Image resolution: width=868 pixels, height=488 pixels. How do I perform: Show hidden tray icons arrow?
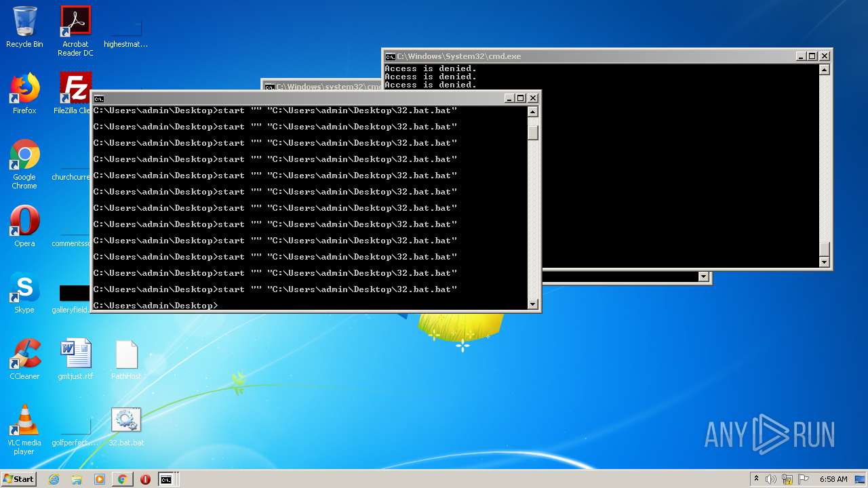[756, 479]
